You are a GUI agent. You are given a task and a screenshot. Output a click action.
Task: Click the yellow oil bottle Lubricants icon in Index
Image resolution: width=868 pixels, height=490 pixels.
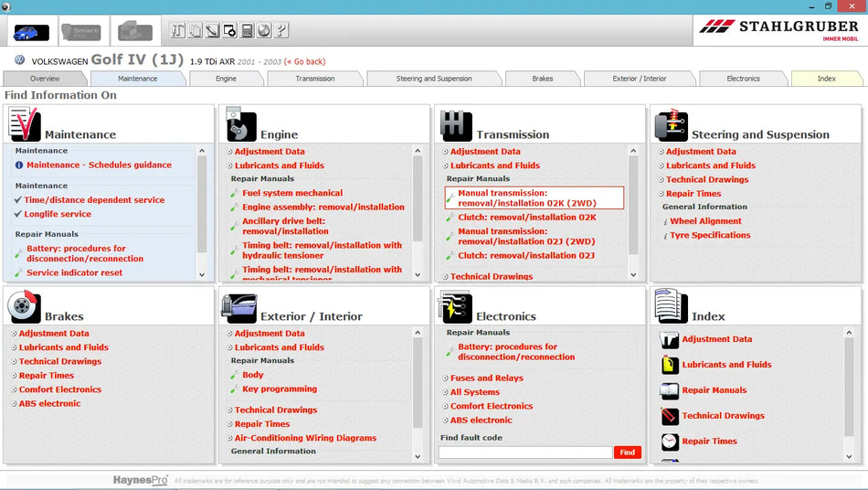point(670,365)
